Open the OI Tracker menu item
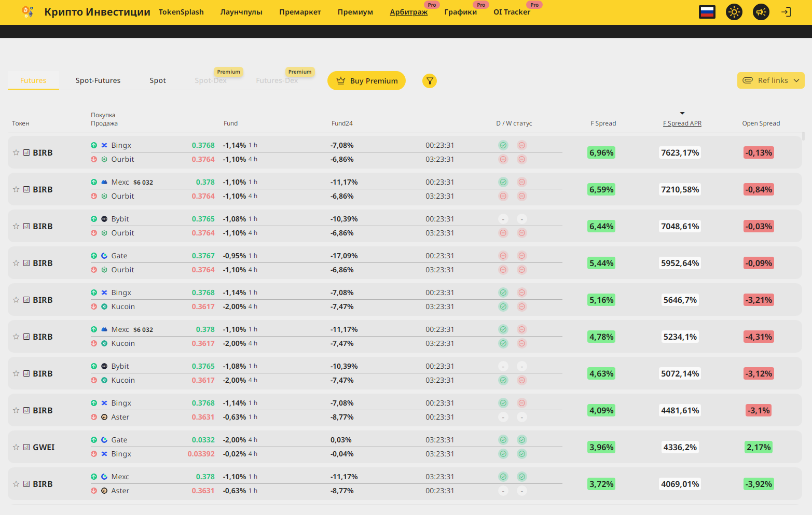 point(512,12)
